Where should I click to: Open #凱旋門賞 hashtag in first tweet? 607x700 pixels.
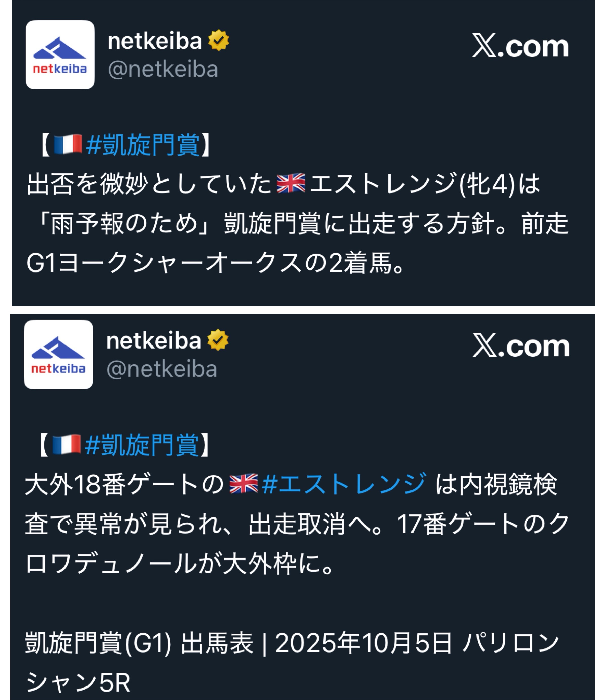[x=143, y=144]
